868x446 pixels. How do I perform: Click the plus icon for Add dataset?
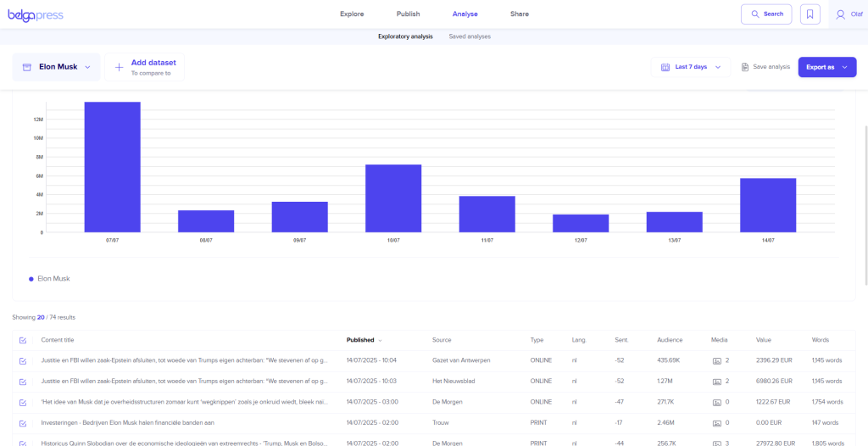[x=119, y=67]
